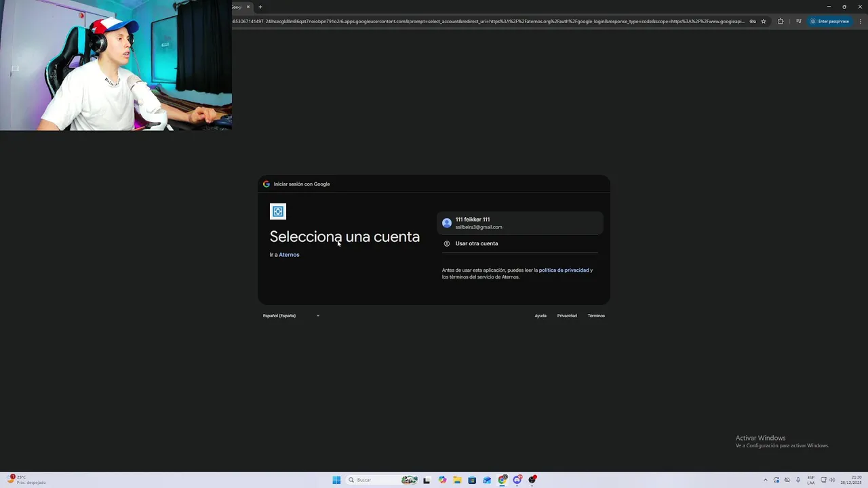Screen dimensions: 868x488
Task: Open the Aternos link under the heading
Action: (x=289, y=255)
